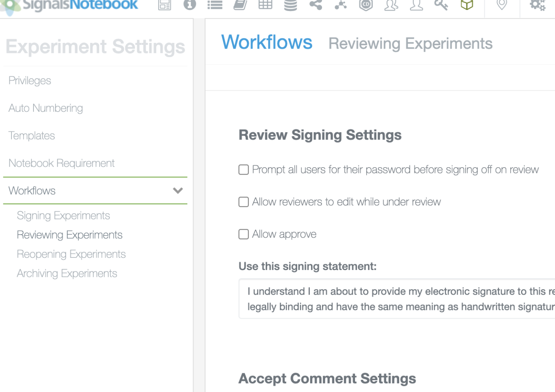Select the table grid icon

click(x=265, y=4)
